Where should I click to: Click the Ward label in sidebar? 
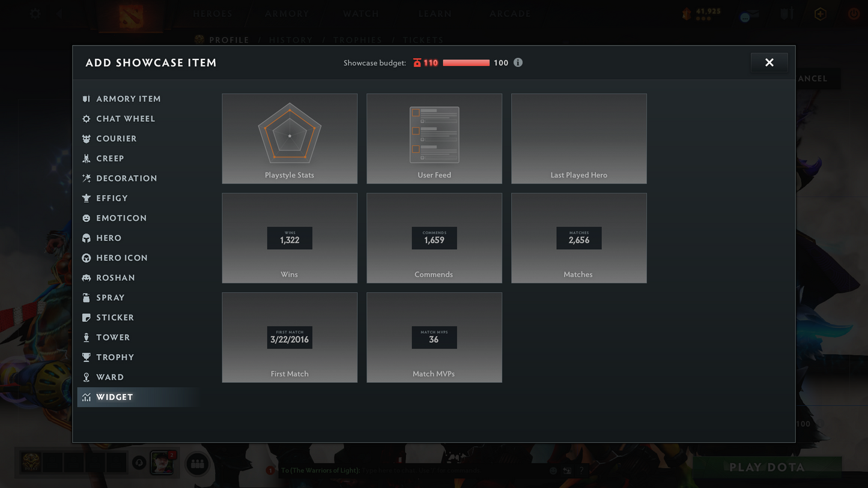coord(110,377)
